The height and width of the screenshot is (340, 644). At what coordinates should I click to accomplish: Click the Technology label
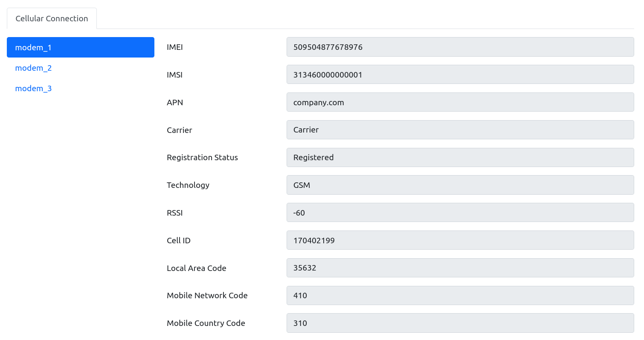pos(188,185)
